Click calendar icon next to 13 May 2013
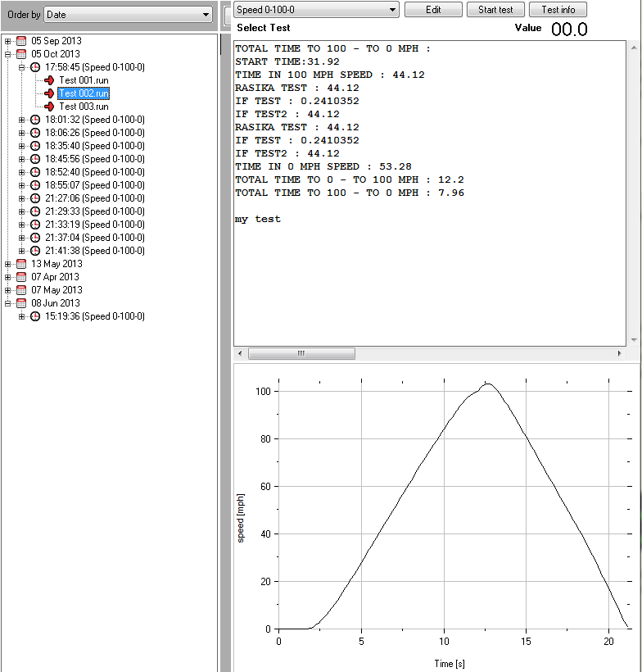Viewport: 642px width, 672px height. pos(21,264)
